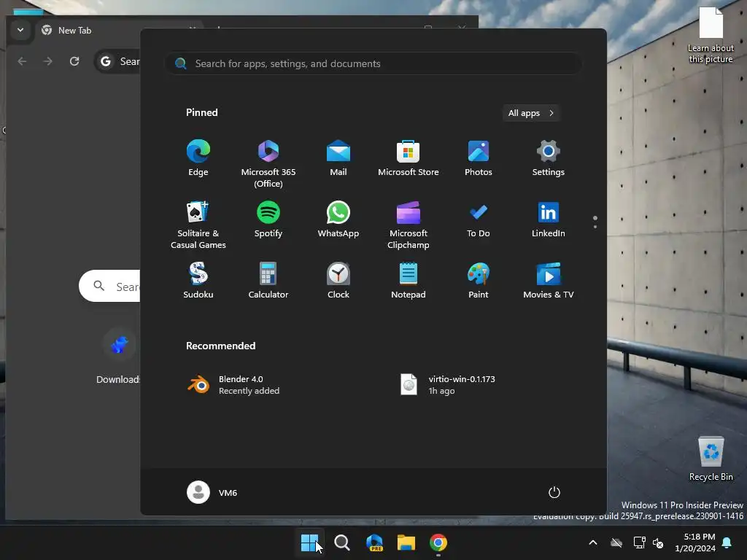Click Google search box in Chrome page
This screenshot has height=560, width=747.
(x=109, y=286)
